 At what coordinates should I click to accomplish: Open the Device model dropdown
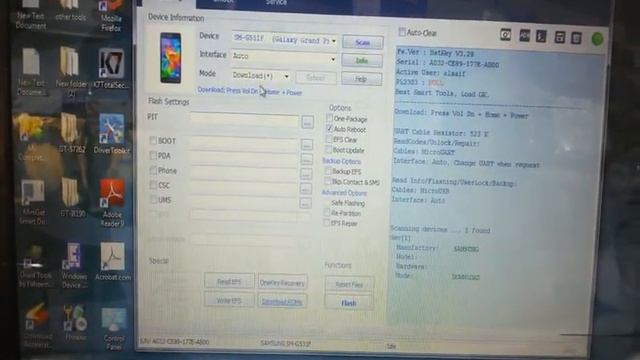334,40
